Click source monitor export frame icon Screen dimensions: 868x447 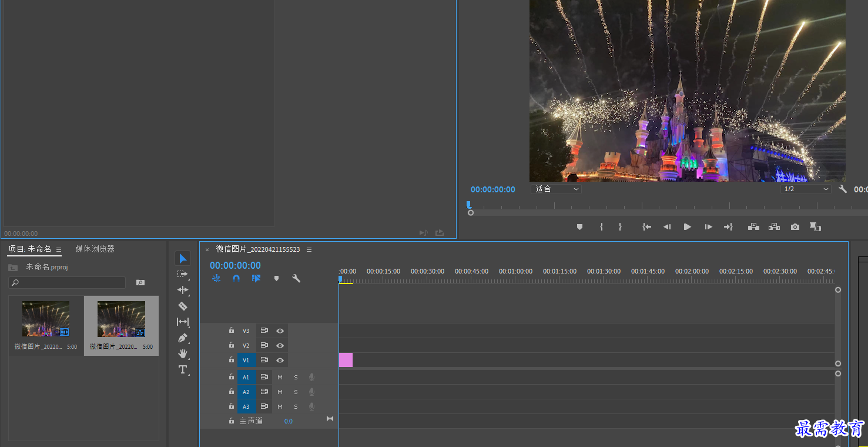(440, 233)
